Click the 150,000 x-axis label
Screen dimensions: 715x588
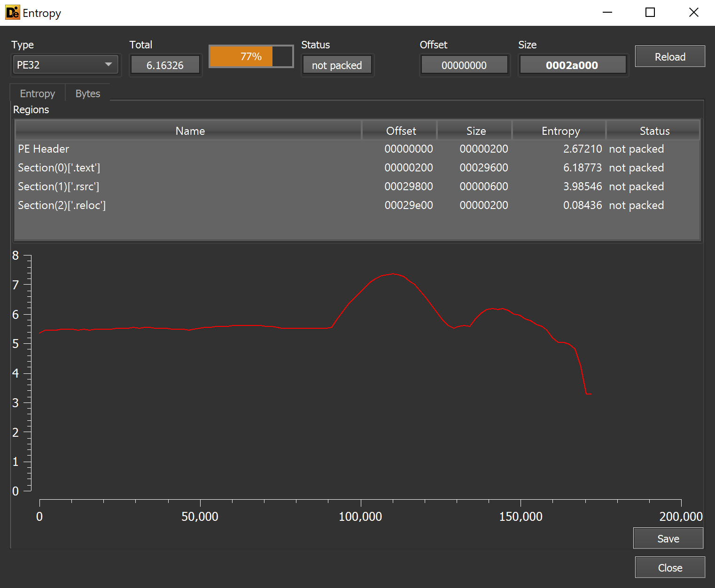tap(521, 517)
